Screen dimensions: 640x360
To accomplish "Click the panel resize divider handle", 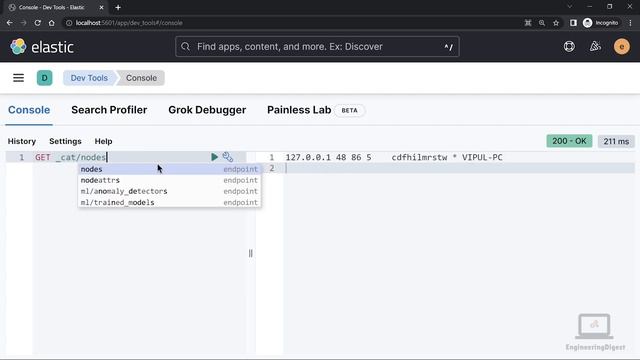I will pos(251,253).
